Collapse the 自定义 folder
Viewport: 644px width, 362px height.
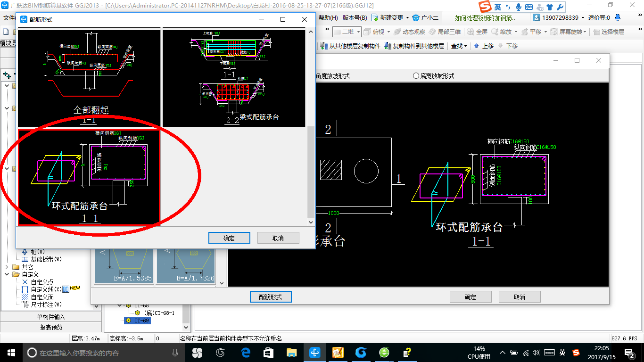tap(7, 274)
